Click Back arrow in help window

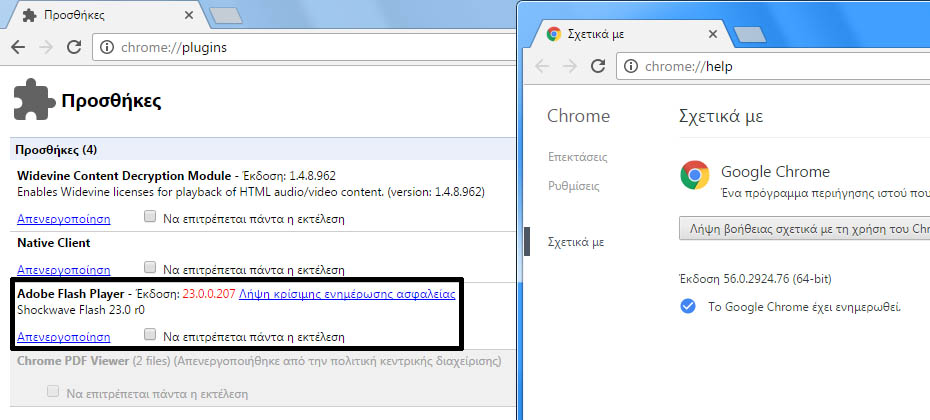coord(543,66)
